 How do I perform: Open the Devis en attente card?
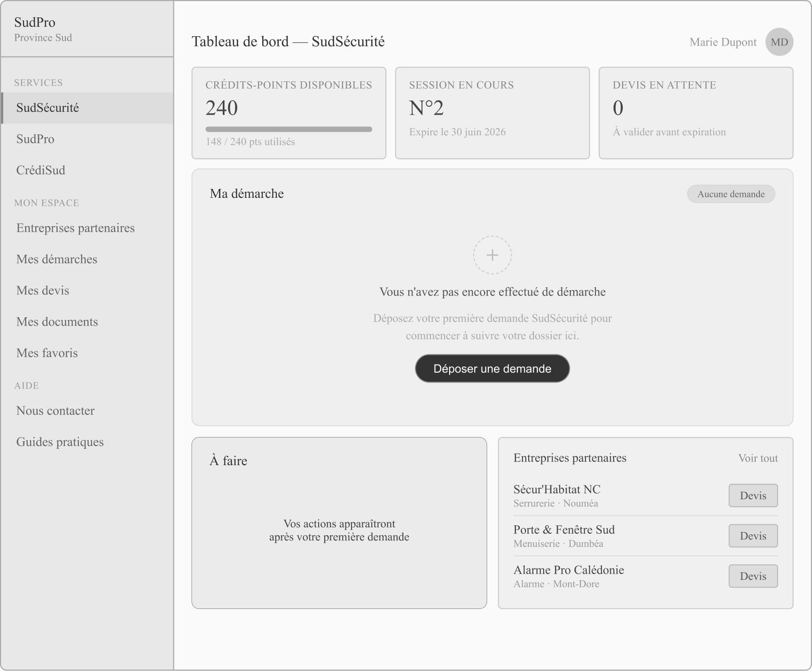tap(695, 113)
